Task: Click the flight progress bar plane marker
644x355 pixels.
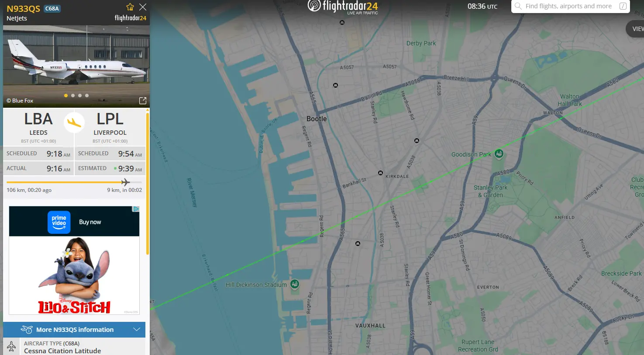Action: click(125, 182)
